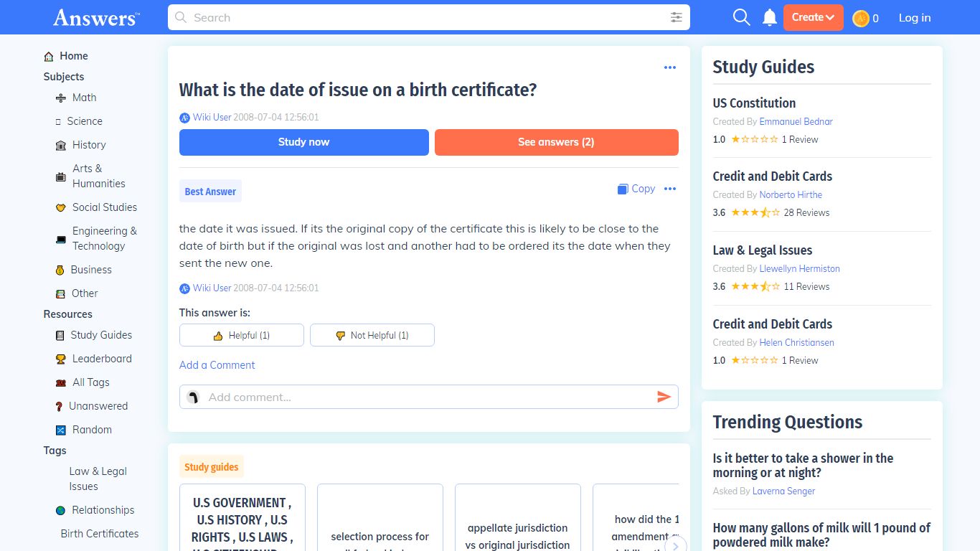Open Emmanuel Bednar's profile

pyautogui.click(x=796, y=122)
